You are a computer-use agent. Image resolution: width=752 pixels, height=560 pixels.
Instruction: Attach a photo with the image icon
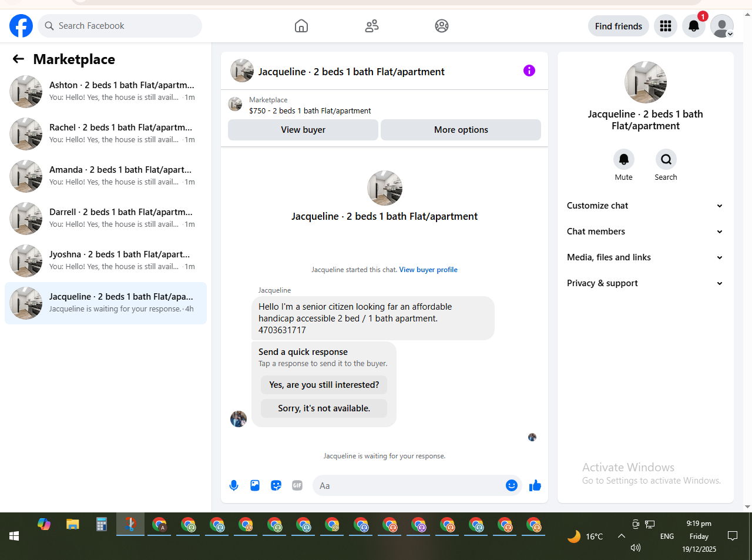coord(255,485)
